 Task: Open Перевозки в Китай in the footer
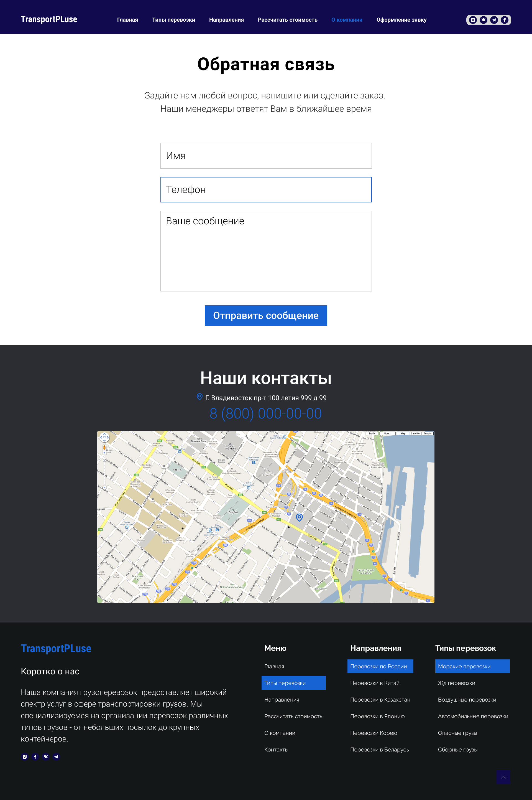point(375,683)
